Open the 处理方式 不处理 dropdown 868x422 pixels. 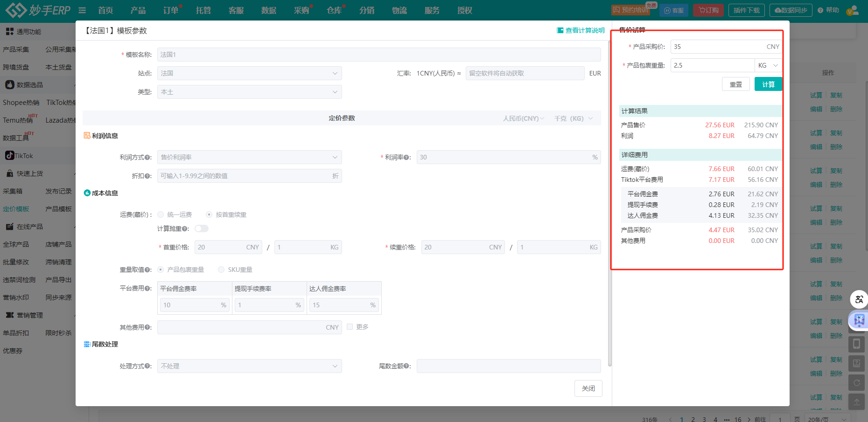(x=250, y=366)
